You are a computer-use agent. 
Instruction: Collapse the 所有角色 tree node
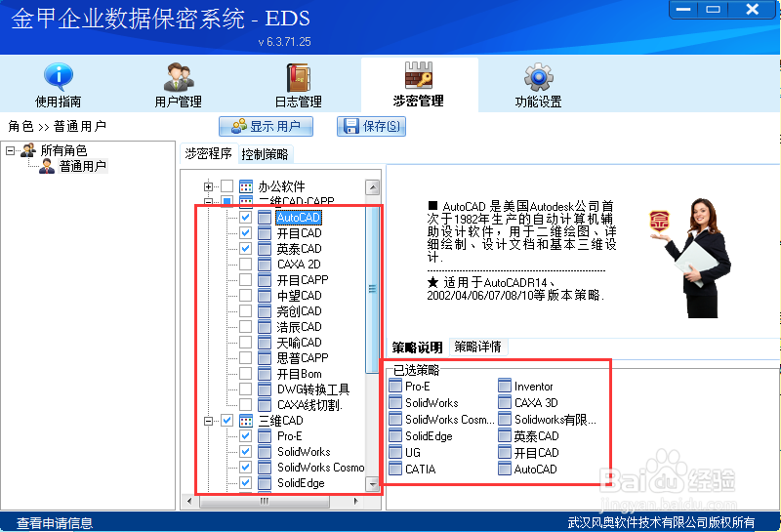pyautogui.click(x=10, y=150)
